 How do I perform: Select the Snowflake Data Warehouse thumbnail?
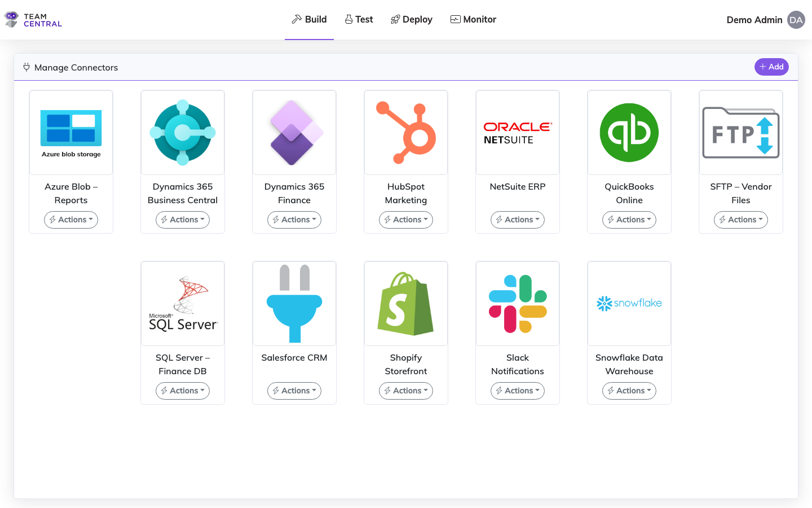[629, 304]
